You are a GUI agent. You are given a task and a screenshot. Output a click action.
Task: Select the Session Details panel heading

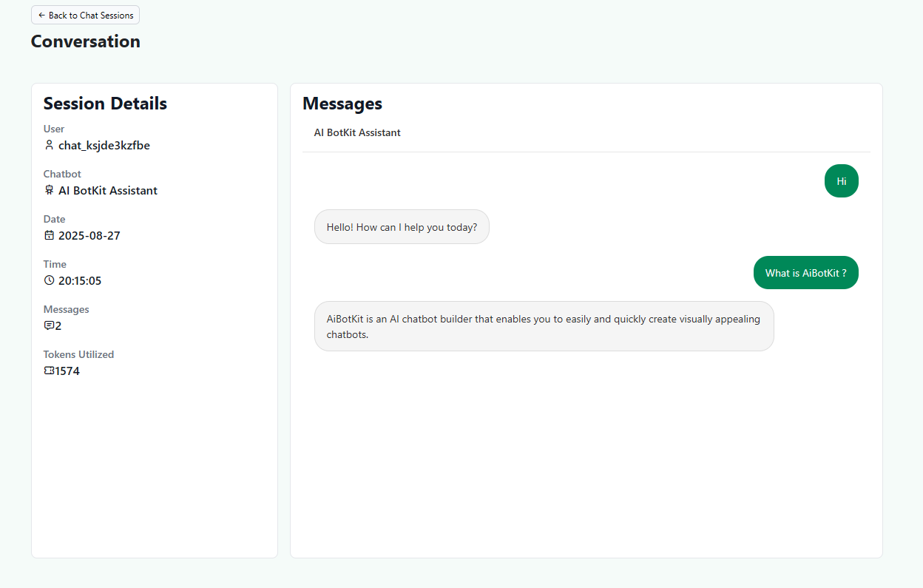coord(104,104)
